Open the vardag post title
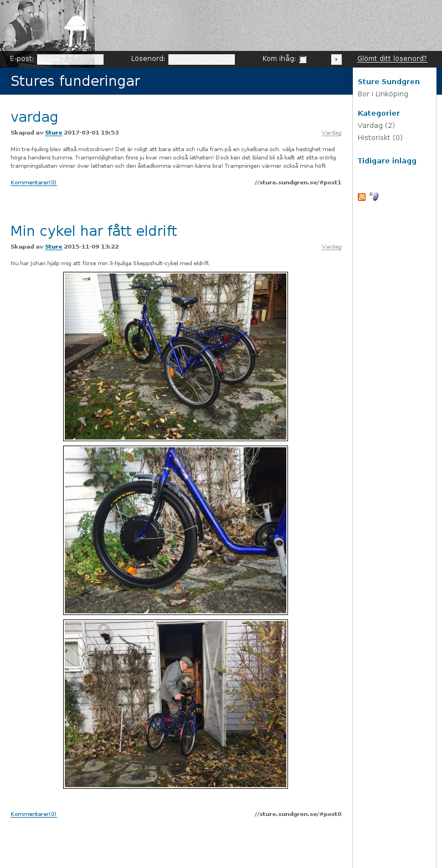Screen dimensions: 442x868 tap(34, 117)
